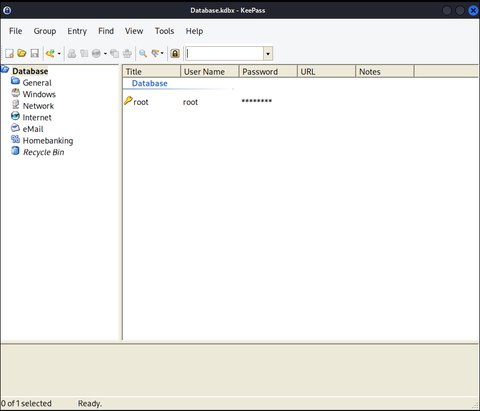Select the root entry row
The image size is (480, 411).
300,102
